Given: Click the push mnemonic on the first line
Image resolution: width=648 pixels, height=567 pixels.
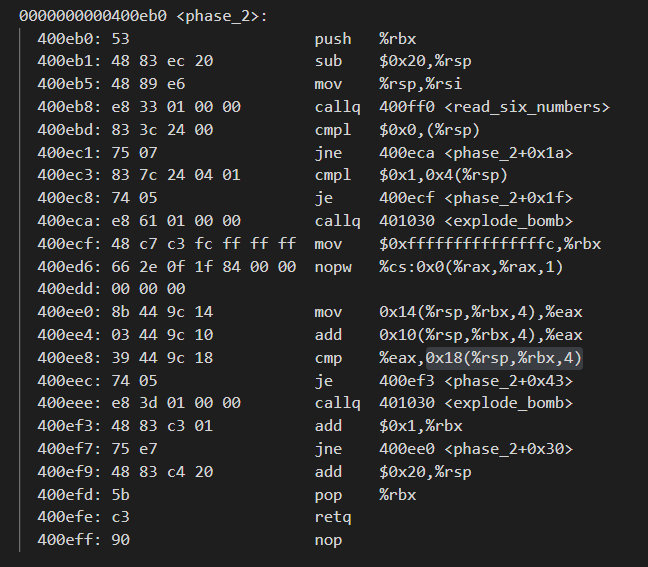Looking at the screenshot, I should [333, 39].
